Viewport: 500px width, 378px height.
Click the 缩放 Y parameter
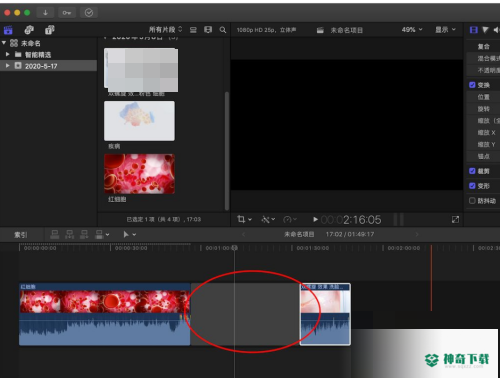tap(486, 144)
